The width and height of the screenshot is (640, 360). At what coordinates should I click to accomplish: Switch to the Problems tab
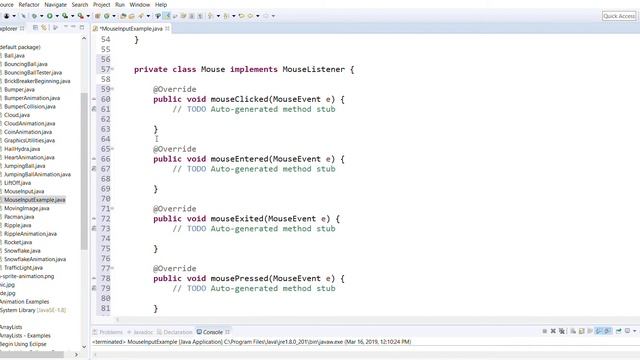108,332
